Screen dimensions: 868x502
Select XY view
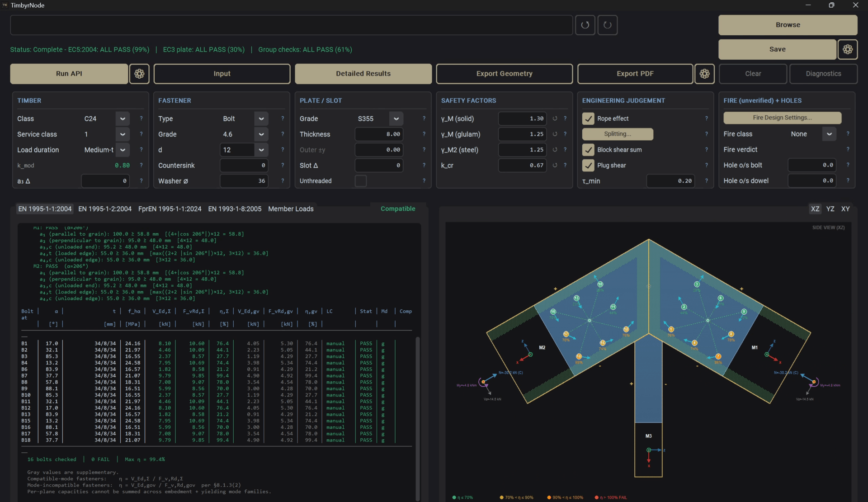click(x=845, y=209)
